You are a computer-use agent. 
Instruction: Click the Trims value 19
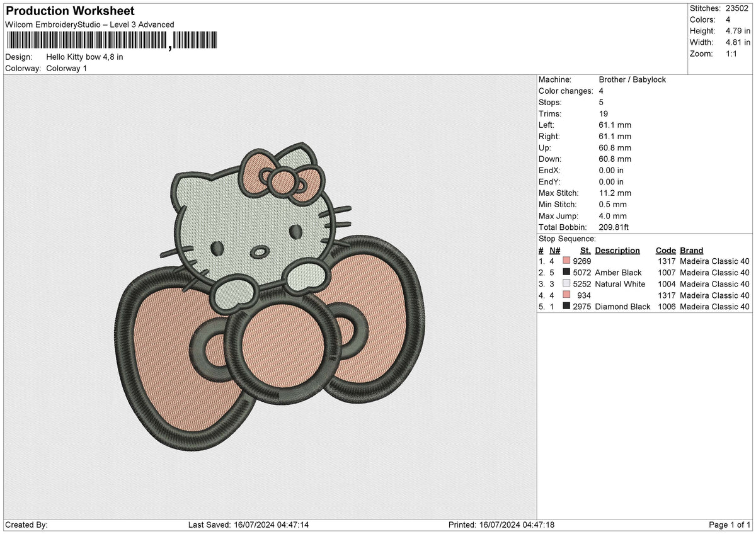(604, 113)
